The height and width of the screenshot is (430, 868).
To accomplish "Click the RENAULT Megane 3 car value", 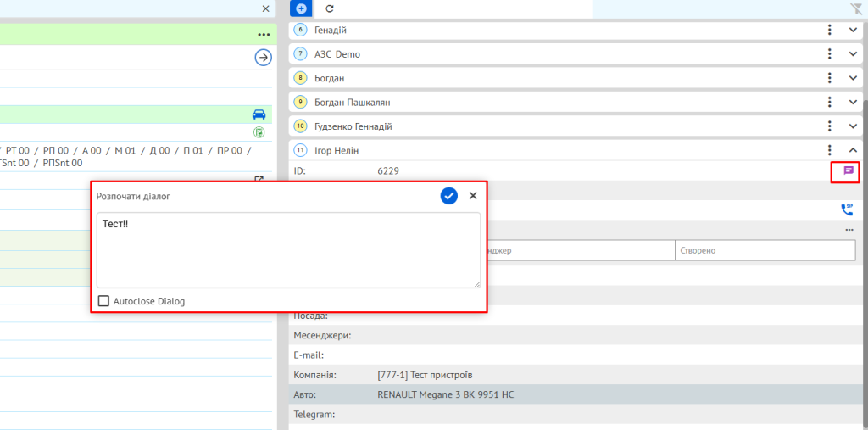I will click(x=446, y=395).
